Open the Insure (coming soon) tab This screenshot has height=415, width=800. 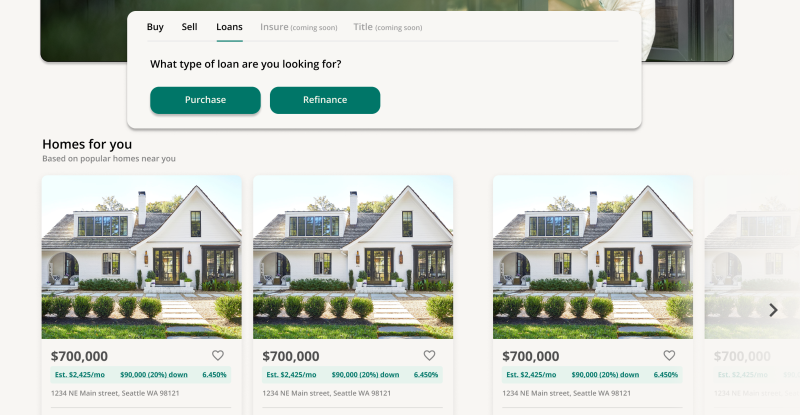298,27
